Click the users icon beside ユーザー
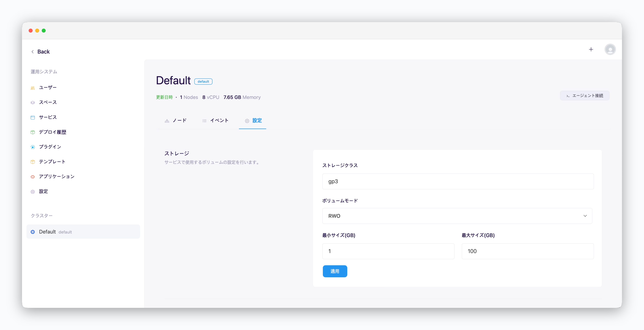This screenshot has width=644, height=330. click(33, 88)
